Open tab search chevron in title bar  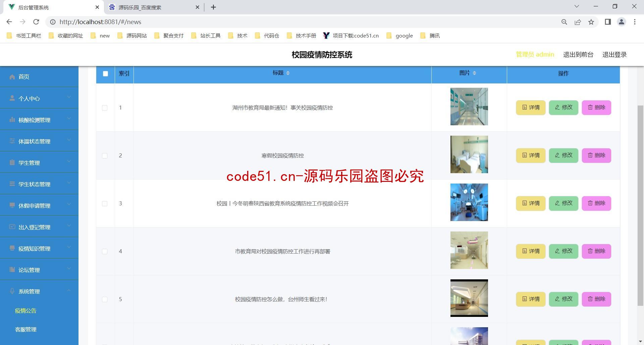point(577,6)
